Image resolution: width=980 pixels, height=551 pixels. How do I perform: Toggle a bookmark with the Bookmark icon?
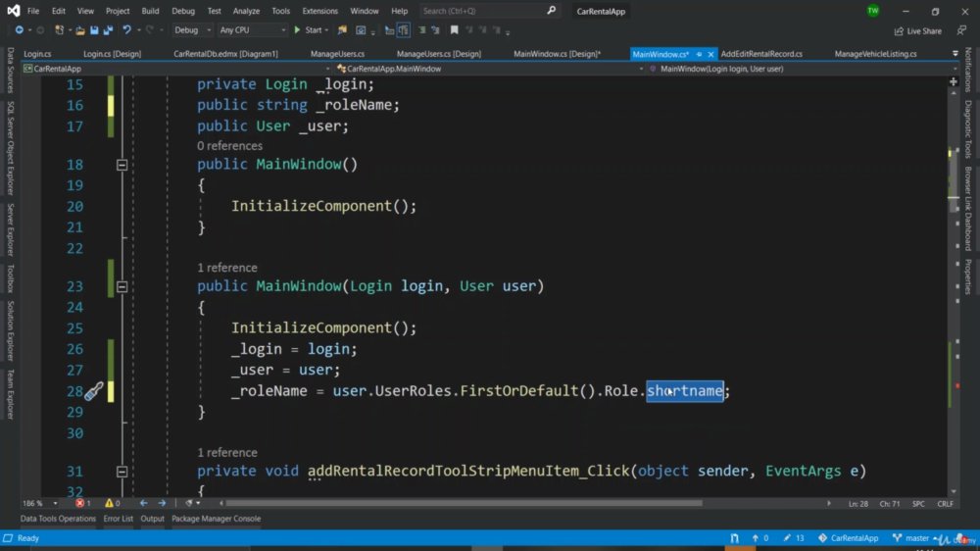[455, 30]
